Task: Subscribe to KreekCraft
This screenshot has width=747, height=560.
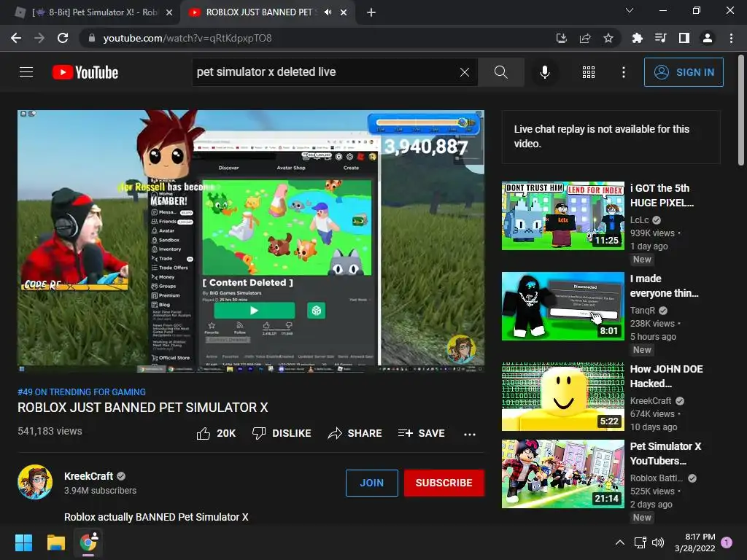Action: tap(444, 483)
